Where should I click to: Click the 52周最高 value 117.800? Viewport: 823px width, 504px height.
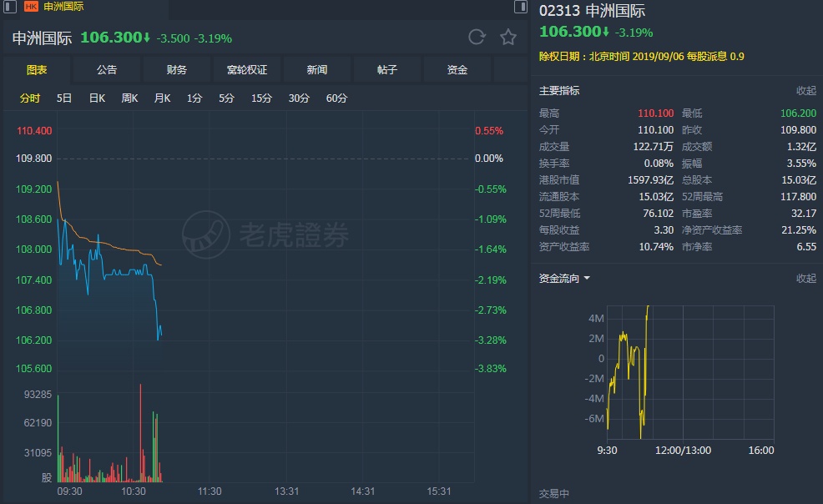point(798,197)
